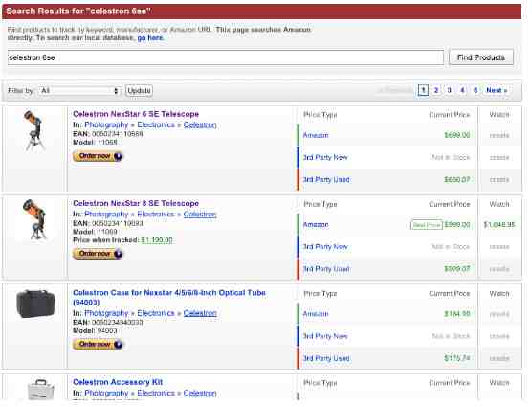Click the Next » pagination link
Image resolution: width=532 pixels, height=407 pixels.
point(497,90)
